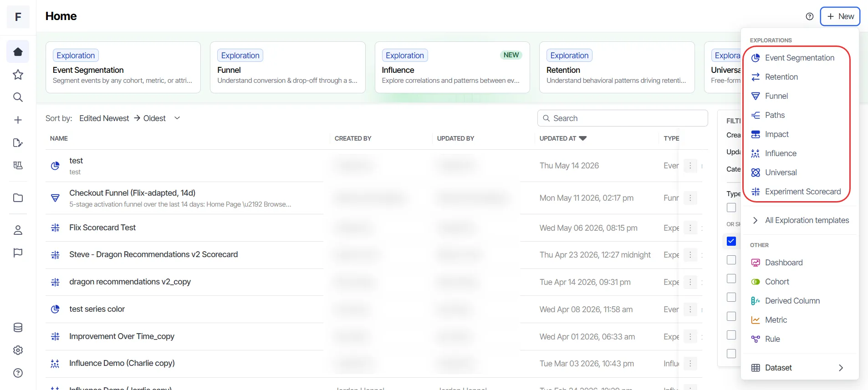Click the magnifying glass icon in the sidebar

18,97
